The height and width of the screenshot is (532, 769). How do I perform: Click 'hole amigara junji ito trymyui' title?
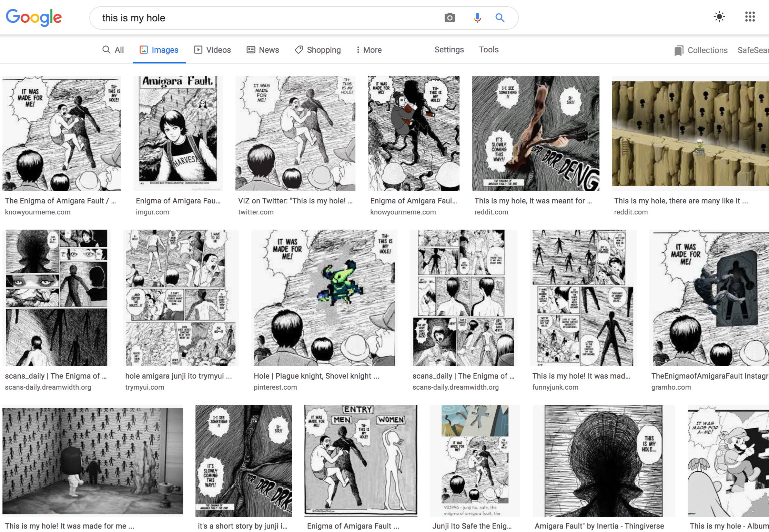[x=179, y=376]
